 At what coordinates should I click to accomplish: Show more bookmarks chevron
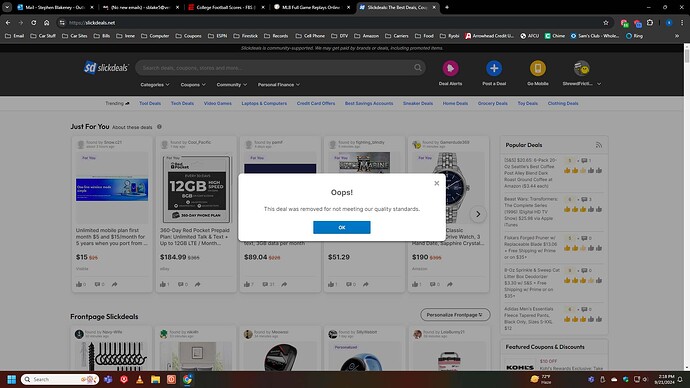click(677, 36)
